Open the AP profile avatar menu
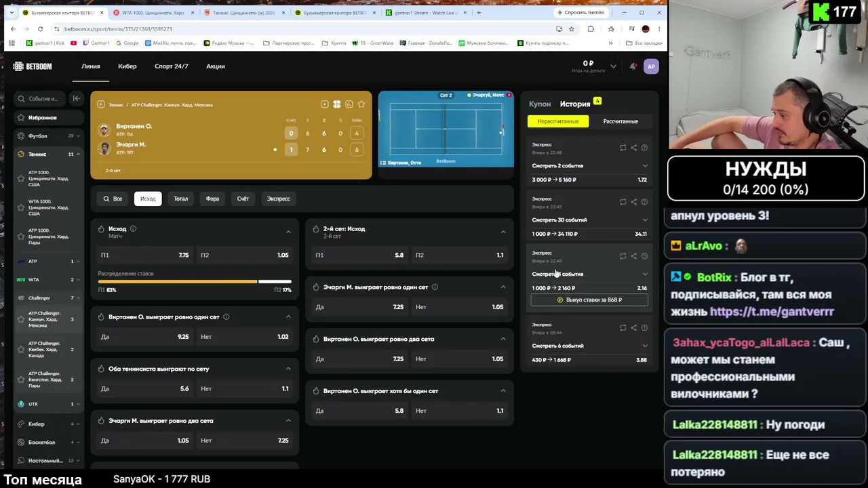Viewport: 868px width, 488px height. pos(651,66)
